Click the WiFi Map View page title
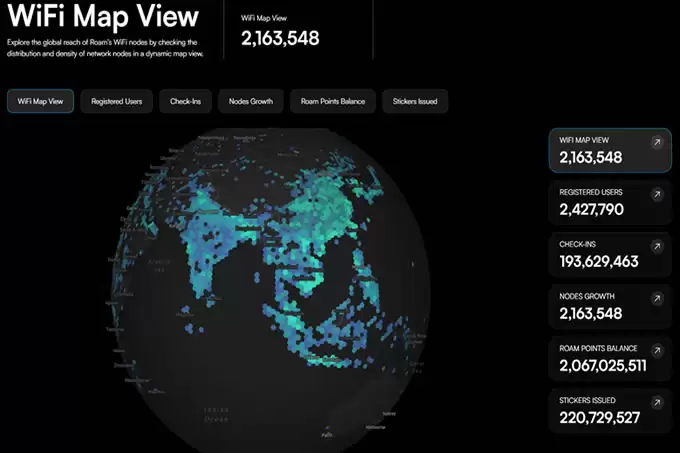Screen dimensions: 680x453 (x=103, y=16)
